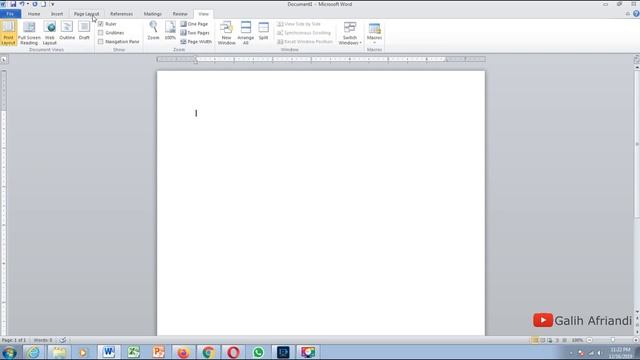The image size is (640, 360).
Task: Open a New Window
Action: click(x=226, y=33)
